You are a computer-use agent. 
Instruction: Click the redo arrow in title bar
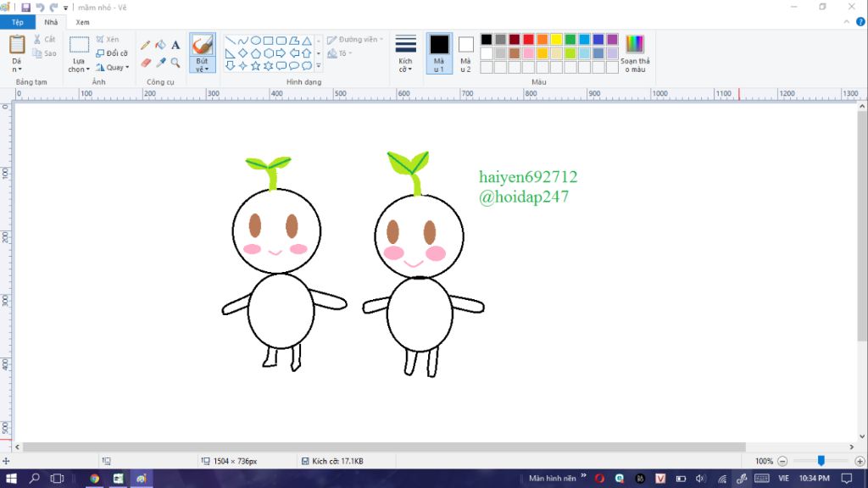pyautogui.click(x=53, y=8)
